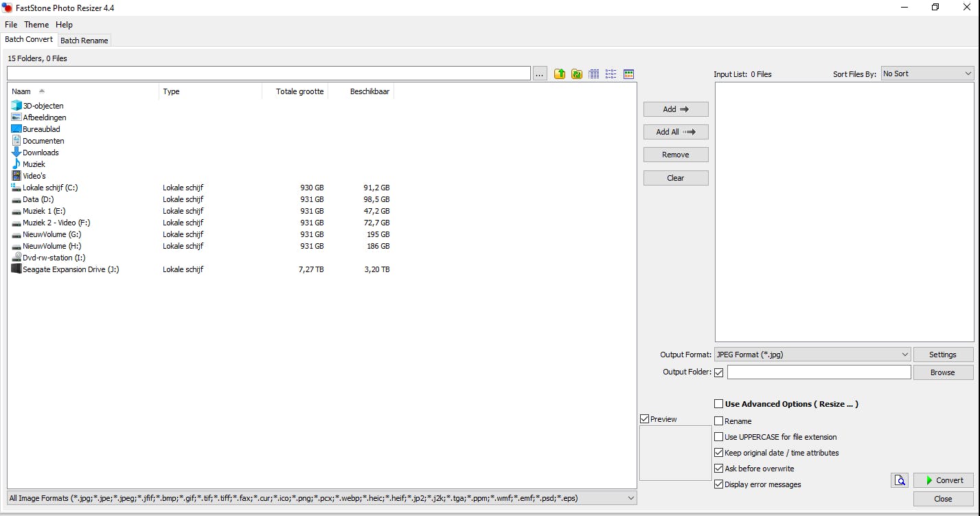Screen dimensions: 980x516
Task: Clear the input list
Action: coord(676,178)
